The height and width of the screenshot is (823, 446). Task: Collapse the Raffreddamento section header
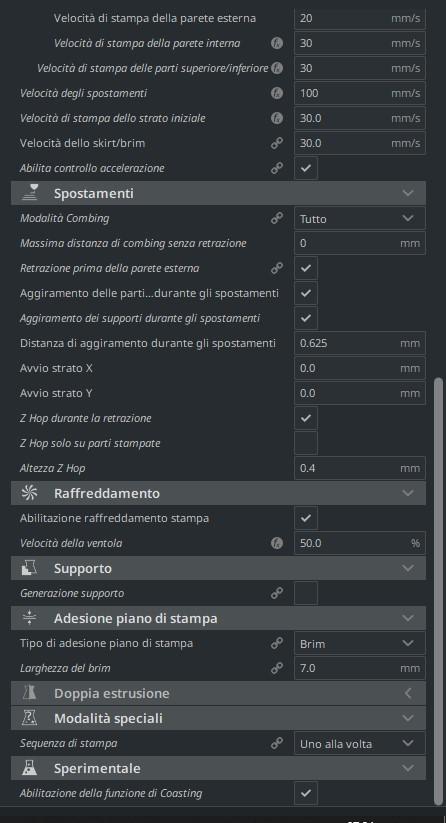pyautogui.click(x=218, y=493)
